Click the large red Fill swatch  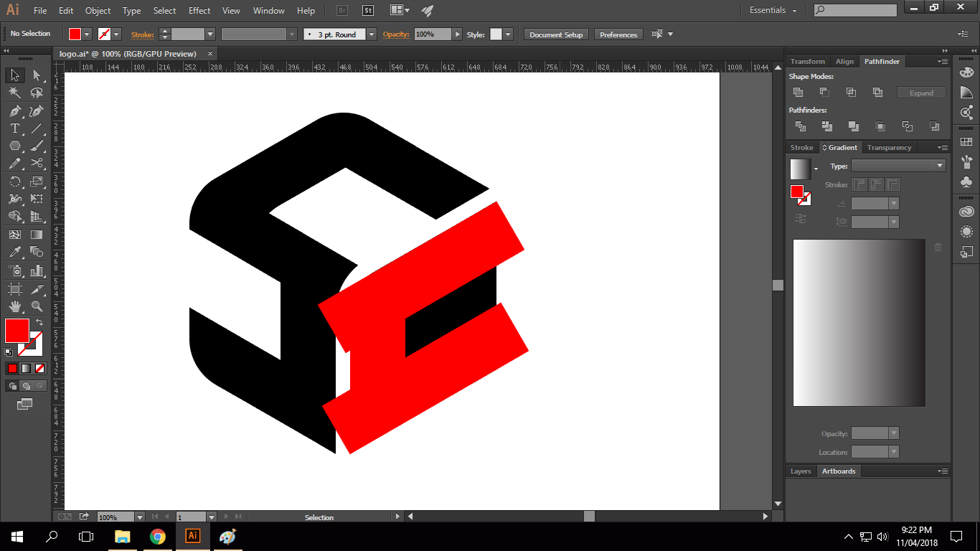[17, 331]
